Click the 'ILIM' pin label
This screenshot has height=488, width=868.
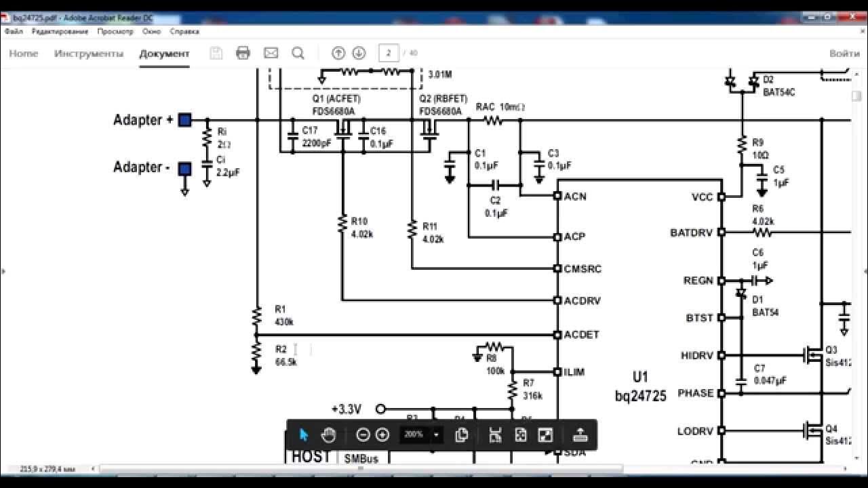(x=574, y=372)
